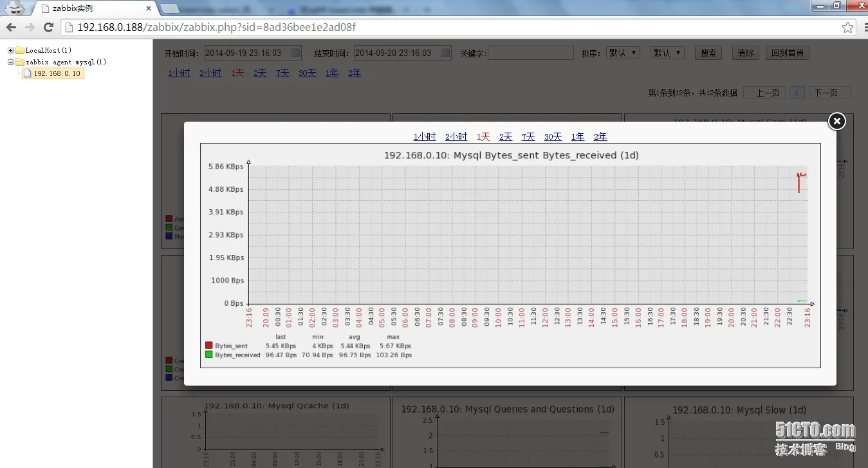
Task: Click 2天 link under the filter bar
Action: [x=260, y=73]
